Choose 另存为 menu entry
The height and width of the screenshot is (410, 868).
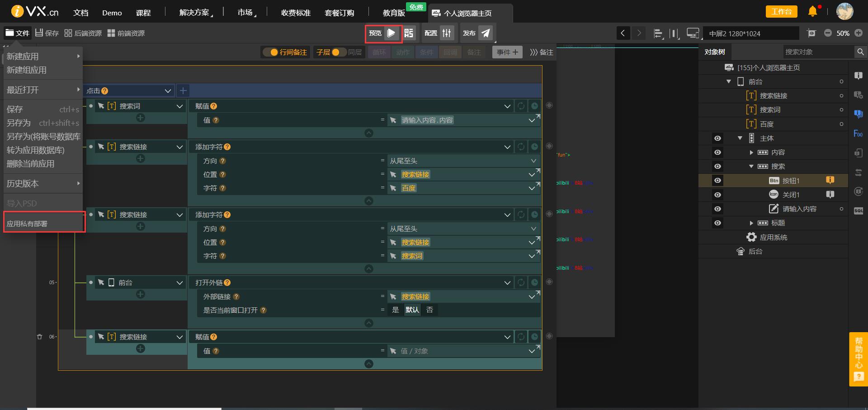point(43,123)
